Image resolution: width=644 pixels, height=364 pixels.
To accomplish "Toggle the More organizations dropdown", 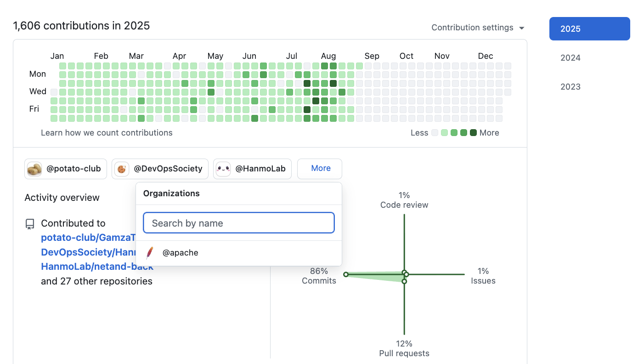I will 320,169.
